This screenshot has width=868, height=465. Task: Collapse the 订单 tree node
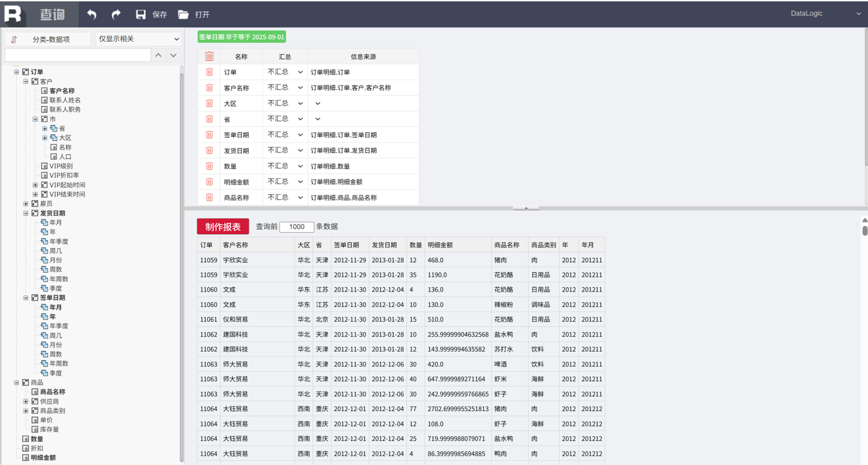click(17, 72)
